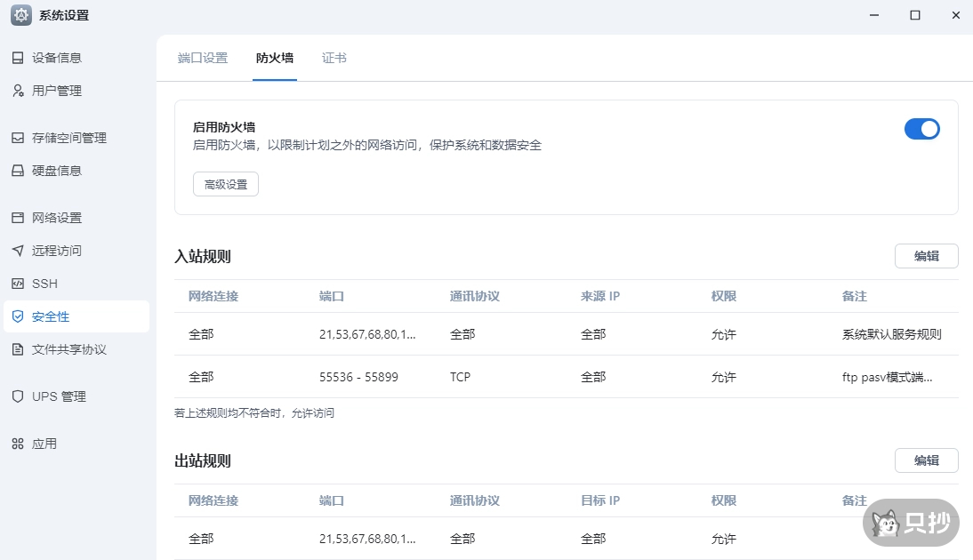Open 存储空间管理 settings
This screenshot has width=973, height=560.
coord(71,137)
